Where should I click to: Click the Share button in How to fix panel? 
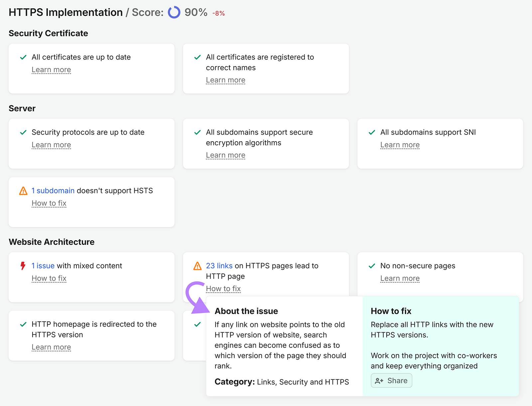[x=391, y=380]
